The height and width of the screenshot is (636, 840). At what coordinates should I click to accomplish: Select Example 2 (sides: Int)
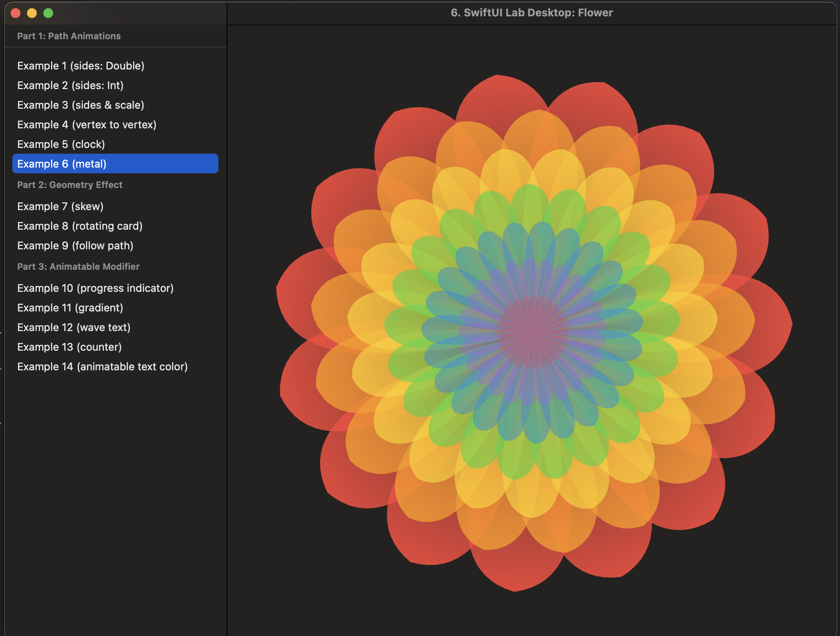click(x=70, y=85)
